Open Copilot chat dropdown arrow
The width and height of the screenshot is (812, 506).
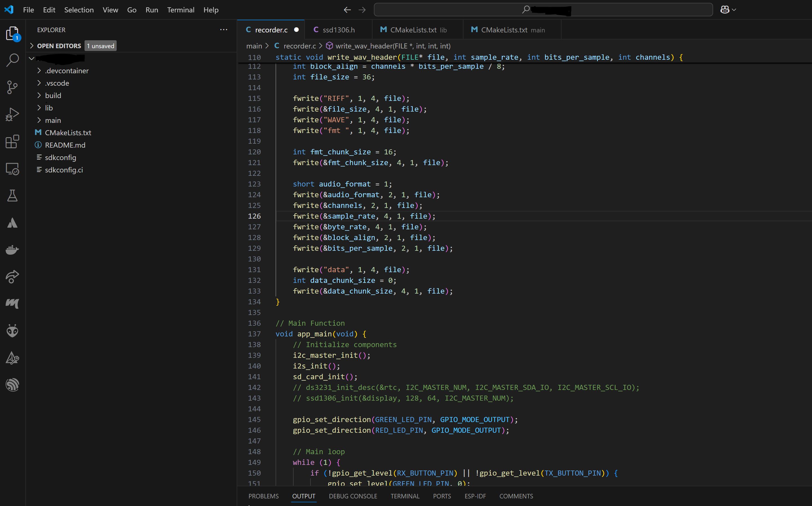point(734,10)
